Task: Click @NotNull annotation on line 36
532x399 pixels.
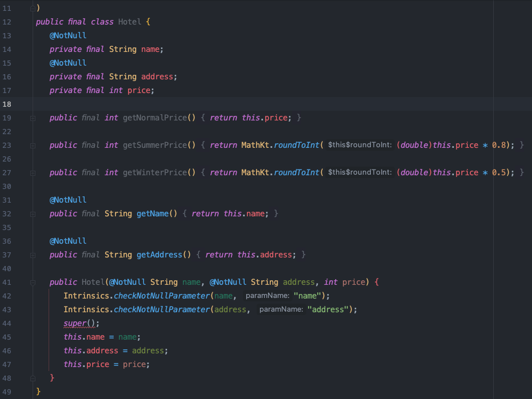Action: [x=68, y=241]
